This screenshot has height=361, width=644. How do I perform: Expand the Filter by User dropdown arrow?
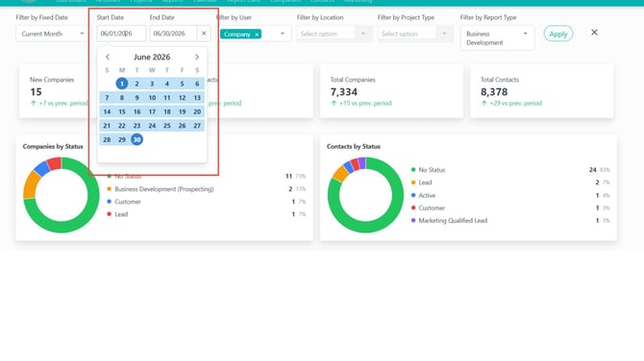pyautogui.click(x=283, y=34)
